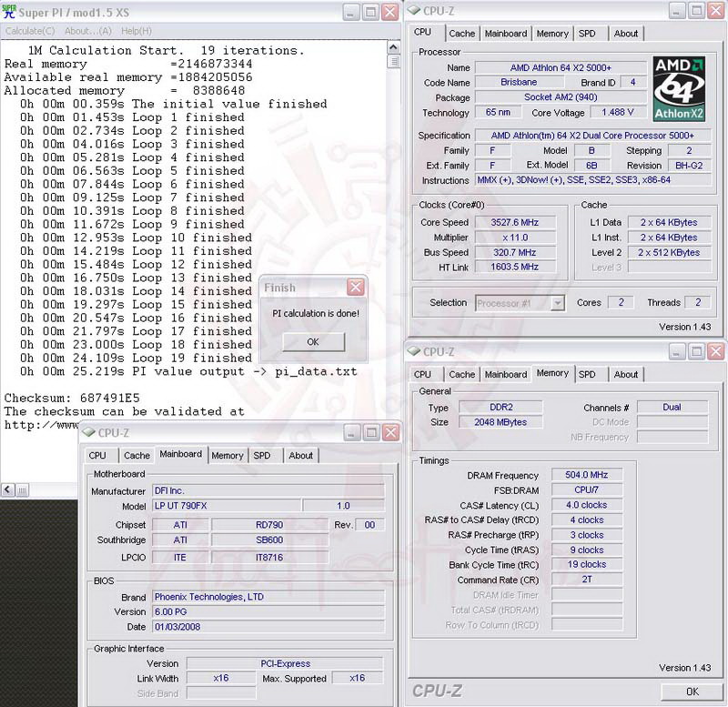The width and height of the screenshot is (728, 707).
Task: Click the CPU-Z icon in Mainboard window title
Action: pyautogui.click(x=88, y=432)
